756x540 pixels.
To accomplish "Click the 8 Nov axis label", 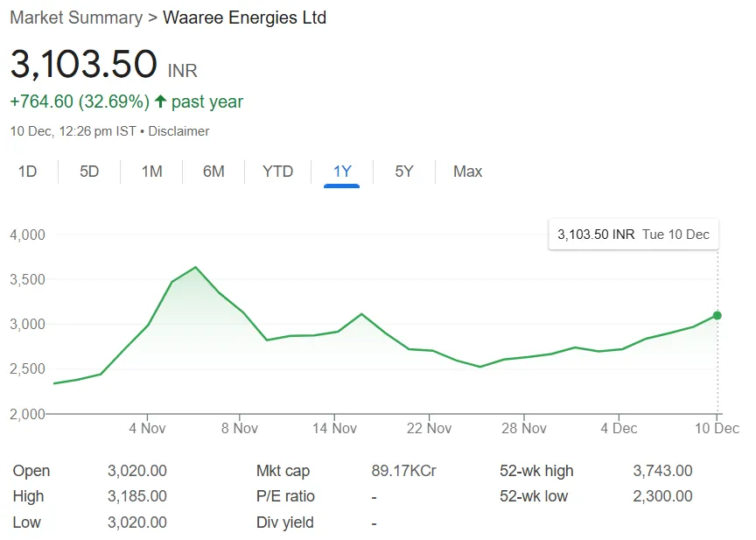I will coord(240,428).
